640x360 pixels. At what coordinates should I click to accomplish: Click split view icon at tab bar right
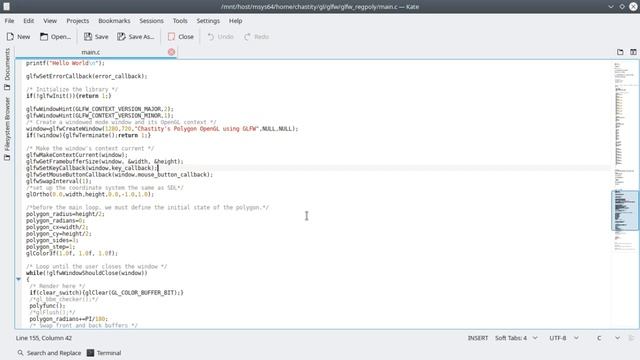tap(633, 52)
